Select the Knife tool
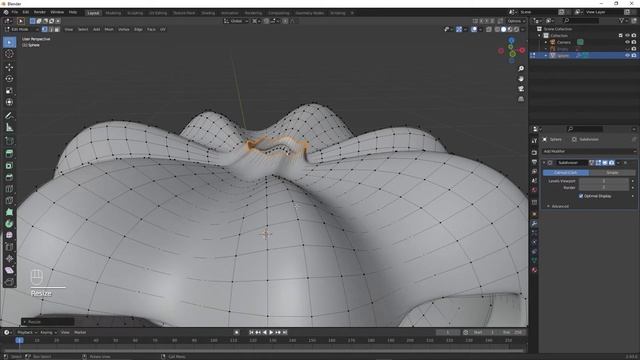The image size is (640, 360). coord(9,200)
